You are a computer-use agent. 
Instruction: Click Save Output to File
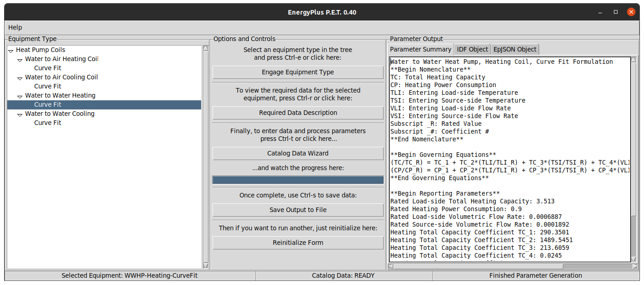click(x=298, y=210)
